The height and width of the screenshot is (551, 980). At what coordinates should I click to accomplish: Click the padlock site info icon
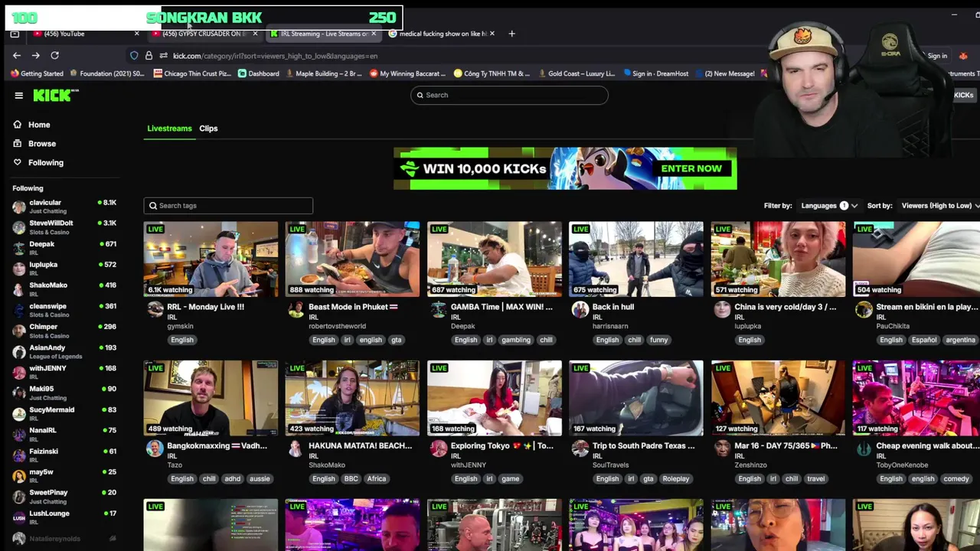[149, 56]
